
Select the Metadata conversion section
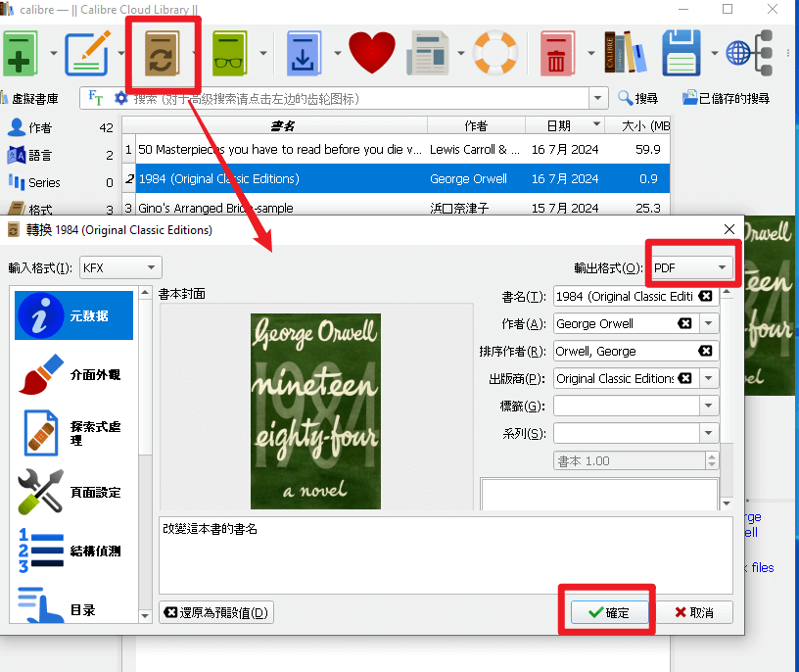point(73,315)
